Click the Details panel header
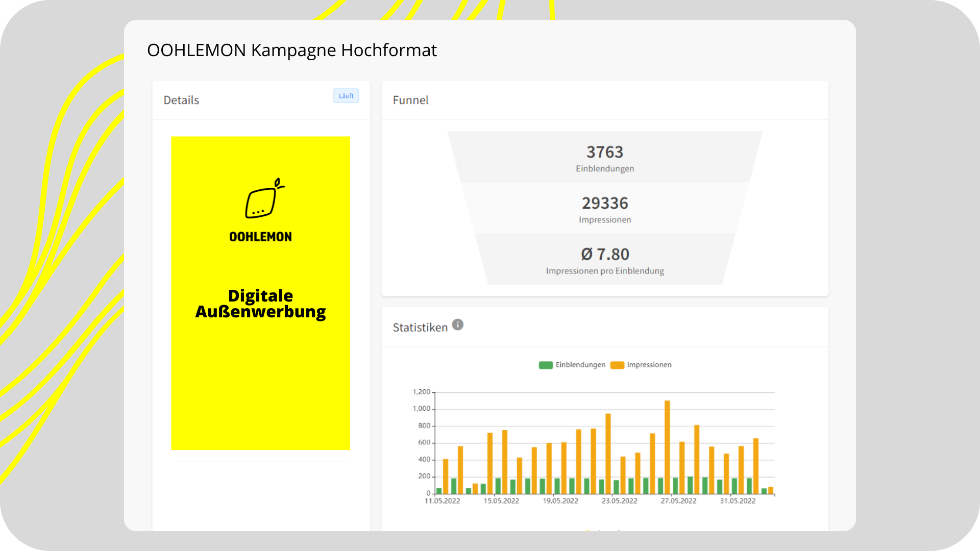 coord(181,100)
